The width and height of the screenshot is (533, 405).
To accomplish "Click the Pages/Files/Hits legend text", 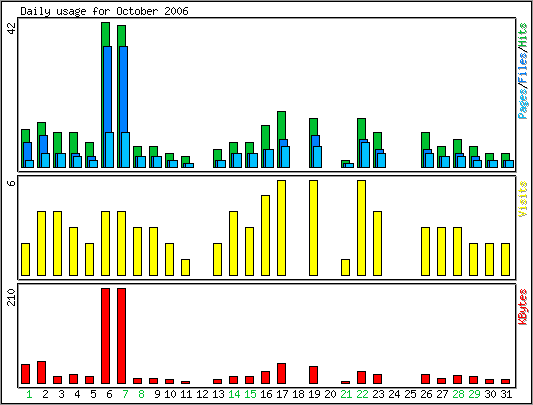I will (523, 71).
